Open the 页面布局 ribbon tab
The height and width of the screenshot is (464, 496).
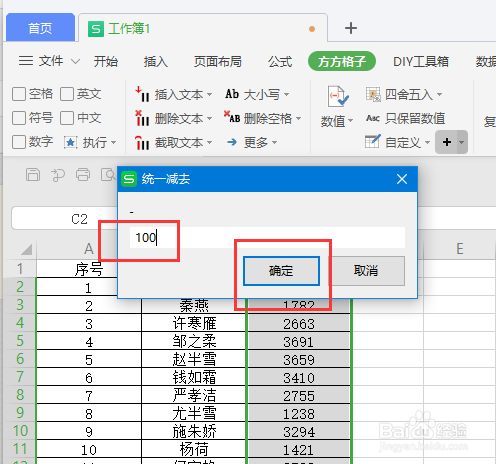pyautogui.click(x=218, y=61)
